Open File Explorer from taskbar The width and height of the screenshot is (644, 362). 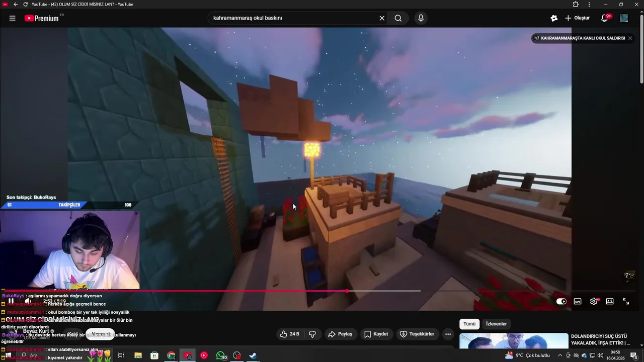[138, 355]
